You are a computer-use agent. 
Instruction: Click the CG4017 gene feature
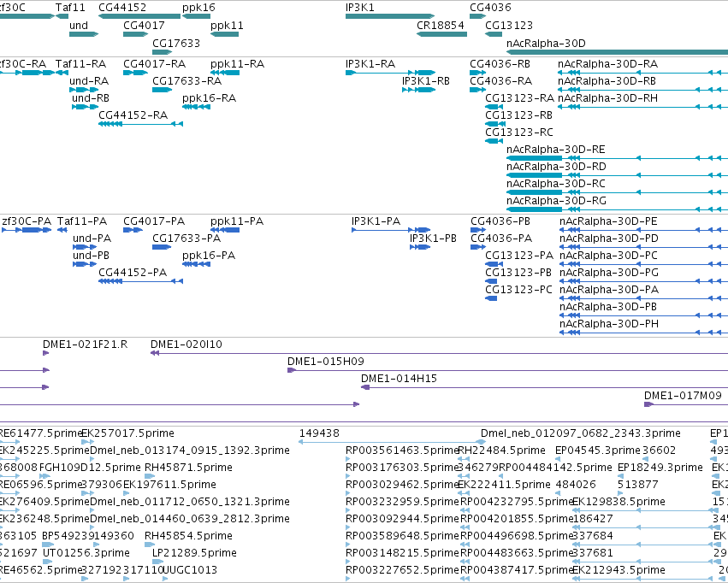[135, 34]
